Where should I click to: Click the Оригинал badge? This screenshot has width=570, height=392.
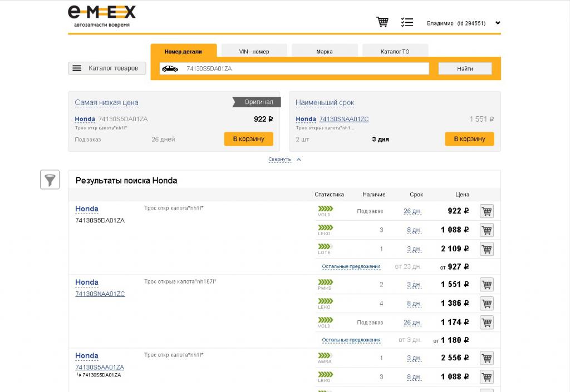(257, 102)
